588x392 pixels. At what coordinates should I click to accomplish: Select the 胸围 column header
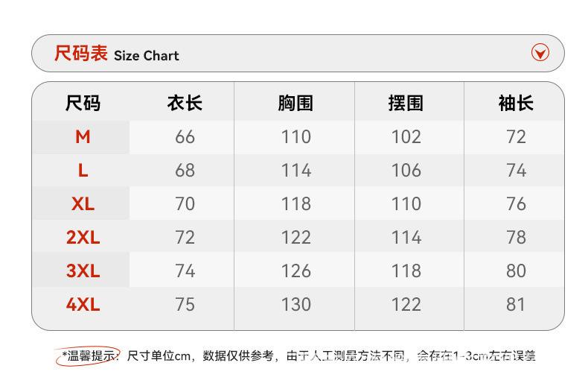295,103
